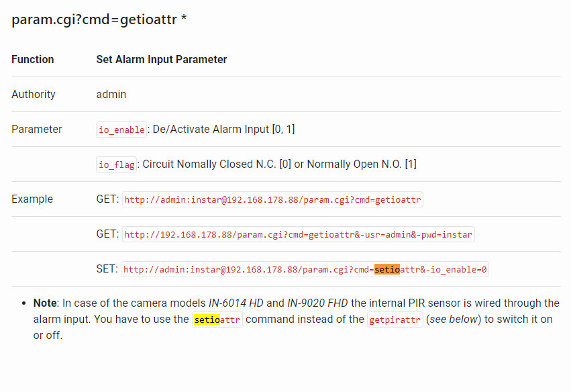The image size is (571, 392).
Task: Click the io_enable parameter code tag
Action: point(121,130)
